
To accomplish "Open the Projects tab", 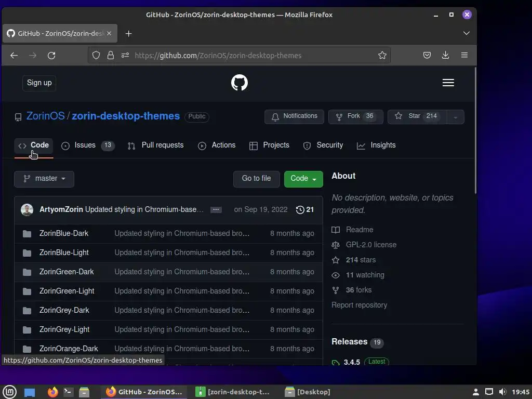I will (x=270, y=145).
